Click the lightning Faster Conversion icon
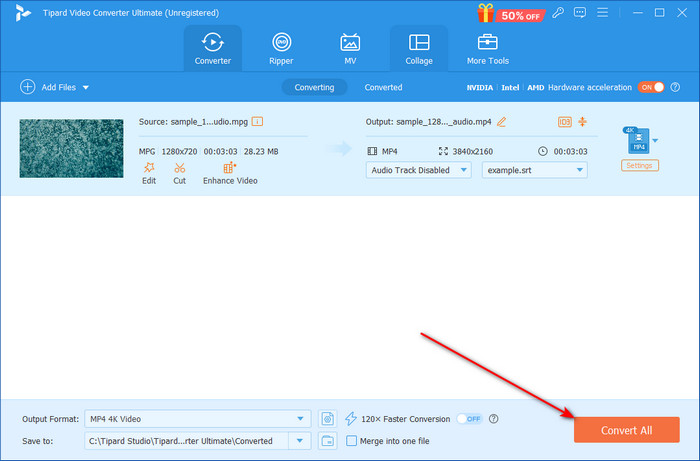The image size is (700, 461). pos(351,419)
